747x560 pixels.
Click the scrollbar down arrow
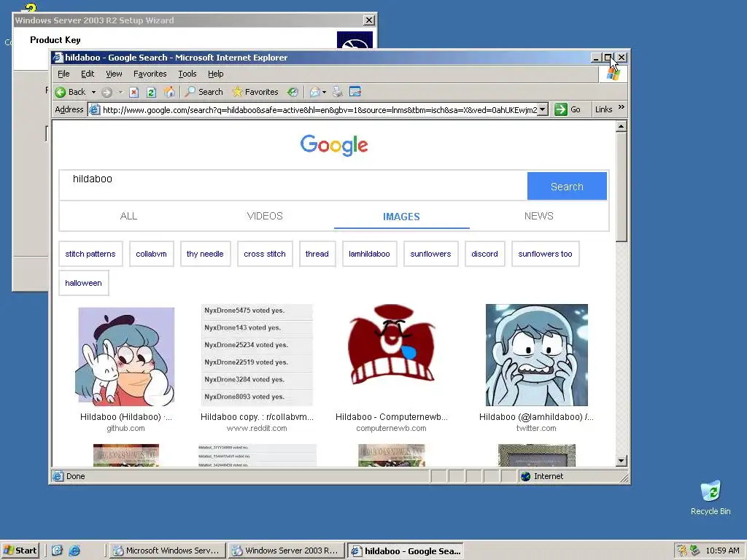click(621, 461)
